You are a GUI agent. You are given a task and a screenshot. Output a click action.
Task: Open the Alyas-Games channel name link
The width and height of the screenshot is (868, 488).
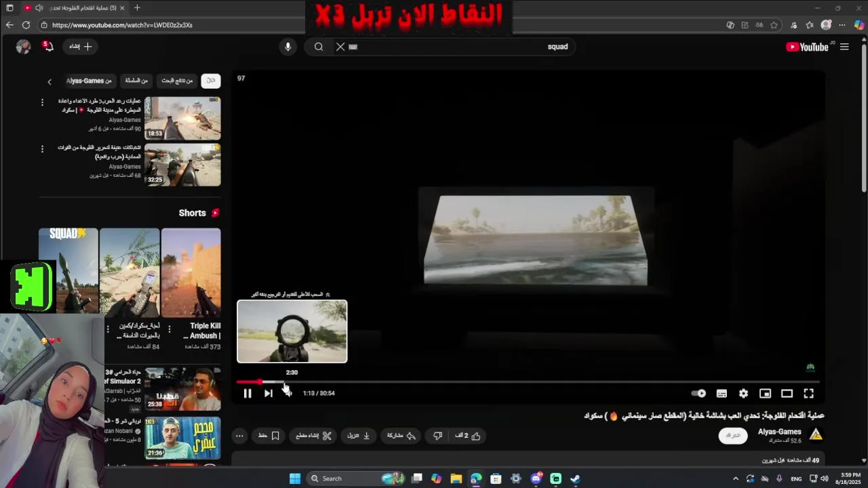tap(779, 432)
